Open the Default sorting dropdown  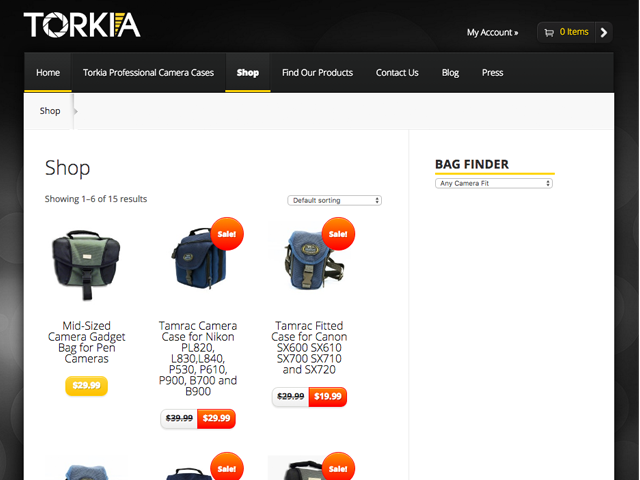tap(334, 200)
